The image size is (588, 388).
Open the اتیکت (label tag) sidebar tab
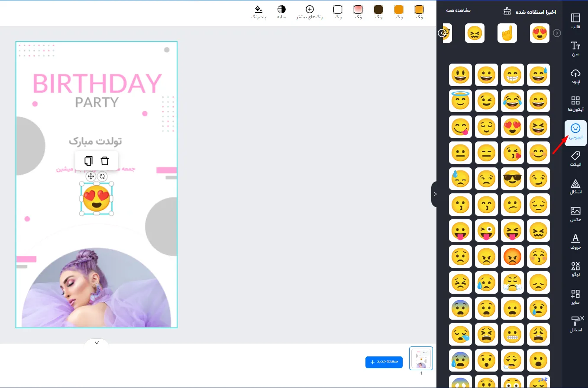(575, 159)
